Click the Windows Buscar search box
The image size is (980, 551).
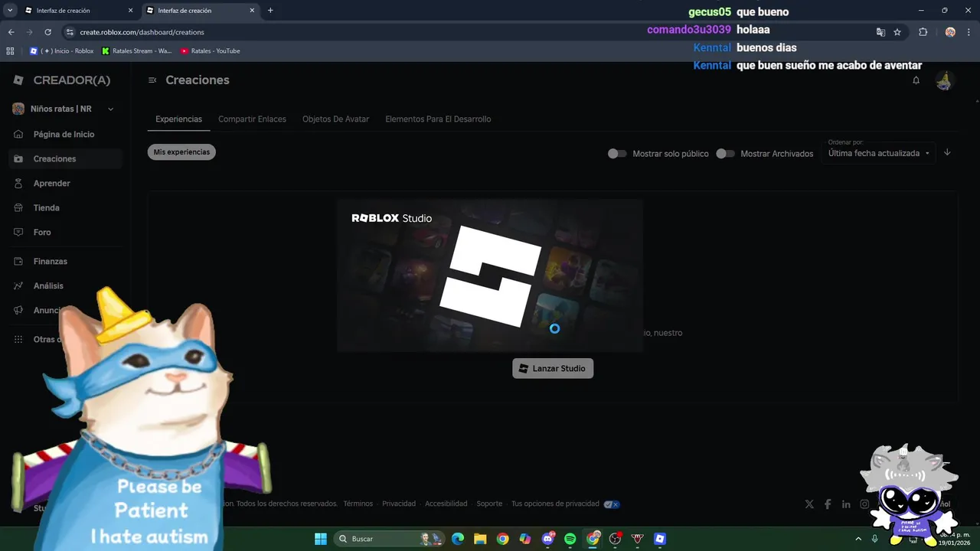tap(390, 539)
